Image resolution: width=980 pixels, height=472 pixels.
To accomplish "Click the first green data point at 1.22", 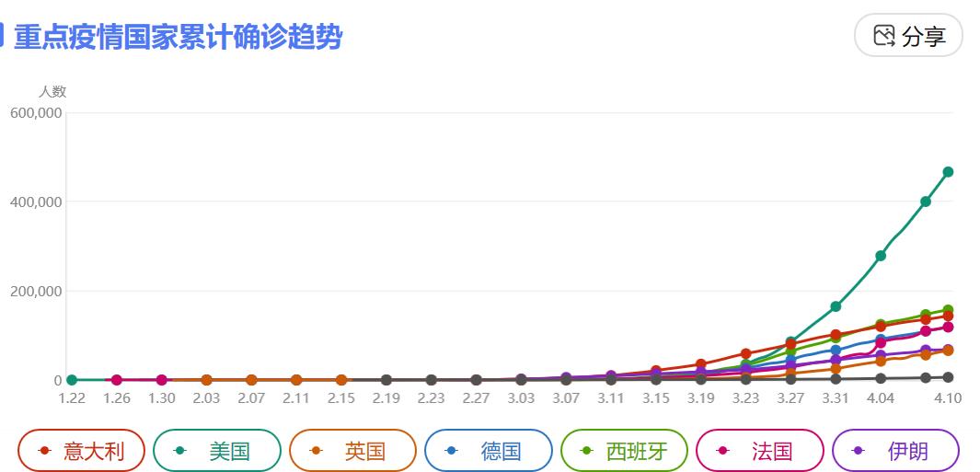I will (x=71, y=380).
